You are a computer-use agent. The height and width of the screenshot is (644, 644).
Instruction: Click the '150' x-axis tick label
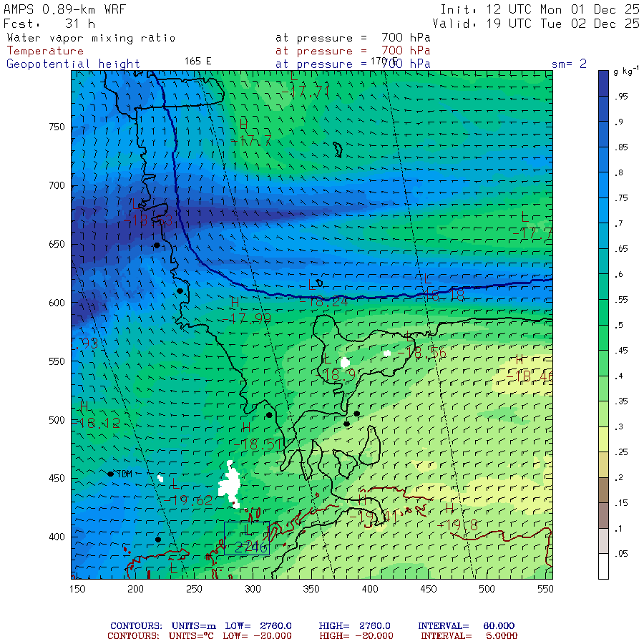77,589
